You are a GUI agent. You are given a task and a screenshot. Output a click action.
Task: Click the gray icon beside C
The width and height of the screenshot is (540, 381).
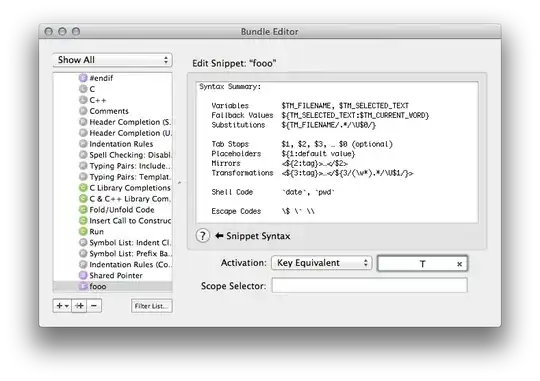tap(83, 89)
